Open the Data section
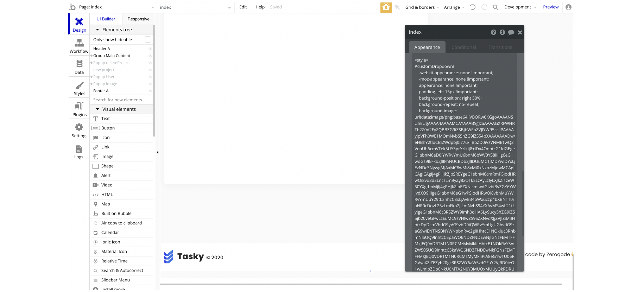 coord(79,67)
